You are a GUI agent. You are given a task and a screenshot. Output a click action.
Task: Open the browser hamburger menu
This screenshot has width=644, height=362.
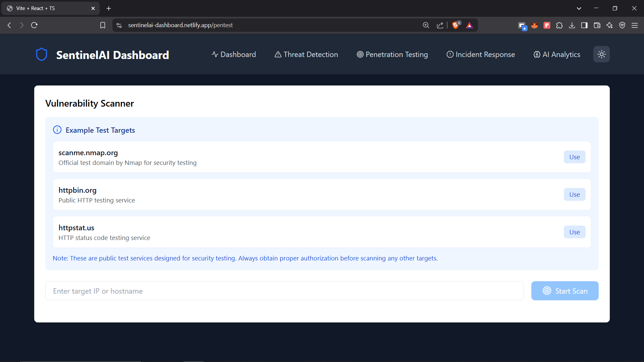click(635, 25)
